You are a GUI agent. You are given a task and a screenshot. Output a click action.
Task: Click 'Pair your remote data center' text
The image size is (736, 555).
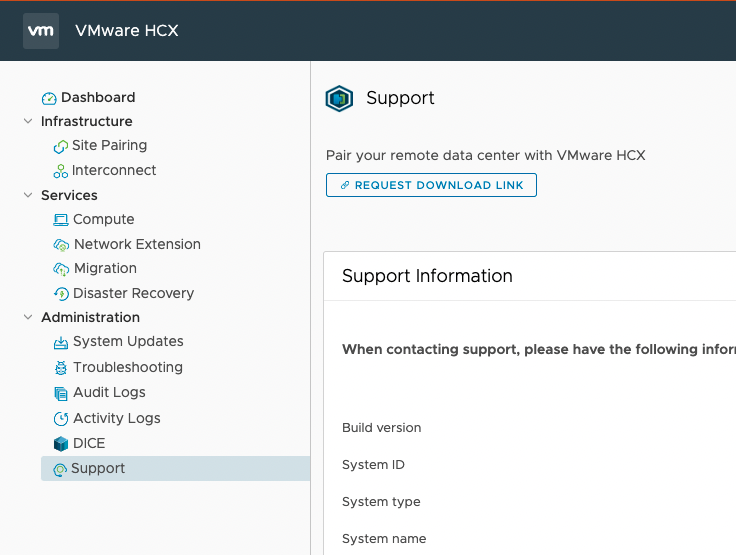pos(486,155)
